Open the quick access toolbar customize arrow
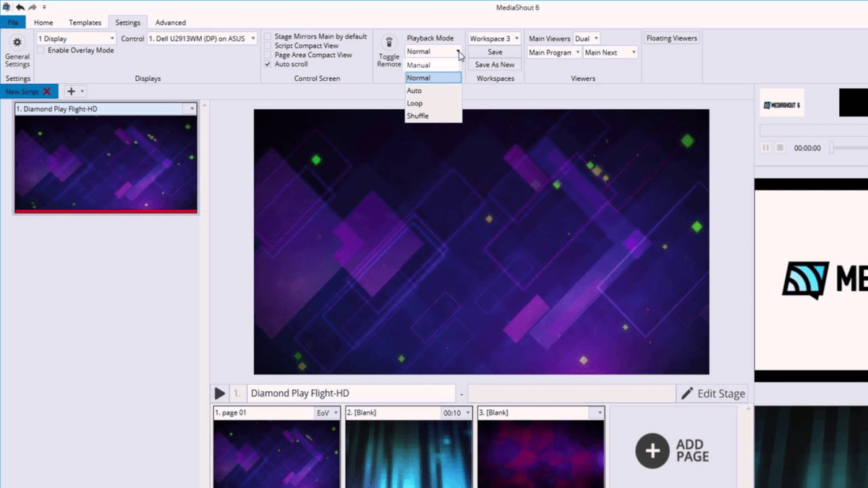 [x=44, y=7]
